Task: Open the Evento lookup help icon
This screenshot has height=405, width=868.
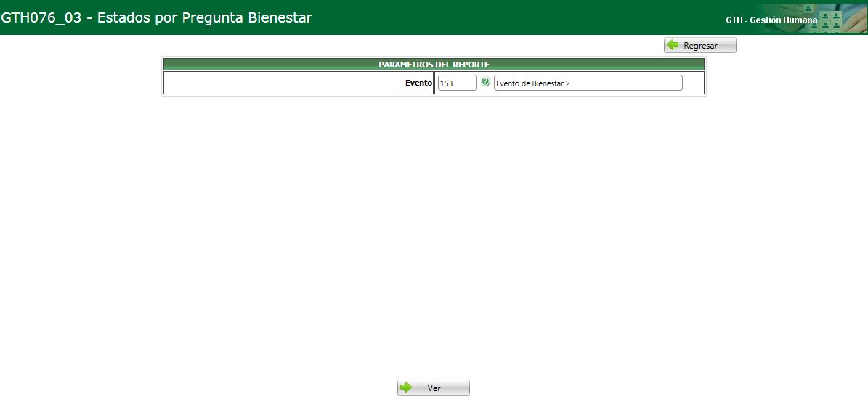Action: (x=485, y=82)
